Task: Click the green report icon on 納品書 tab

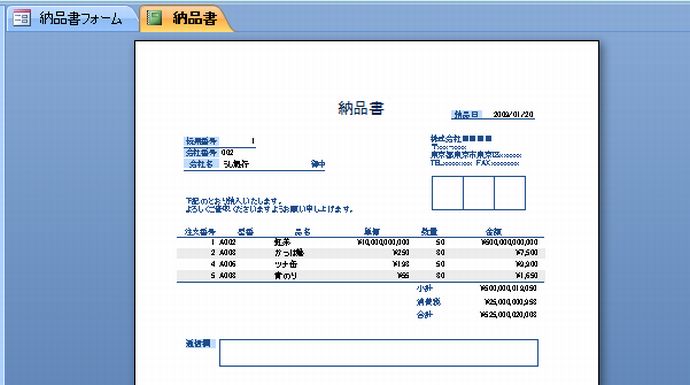Action: click(x=154, y=18)
